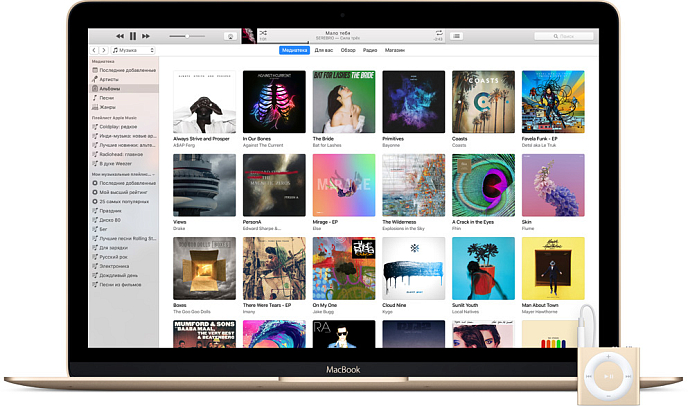Open the Для зарядки playlist
Image resolution: width=688 pixels, height=406 pixels.
coord(124,248)
